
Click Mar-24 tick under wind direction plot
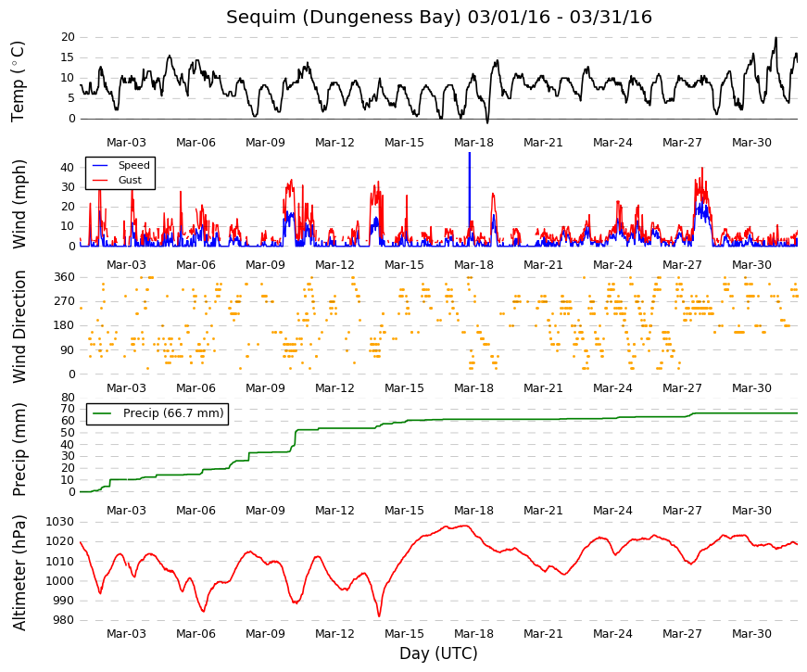[x=612, y=388]
